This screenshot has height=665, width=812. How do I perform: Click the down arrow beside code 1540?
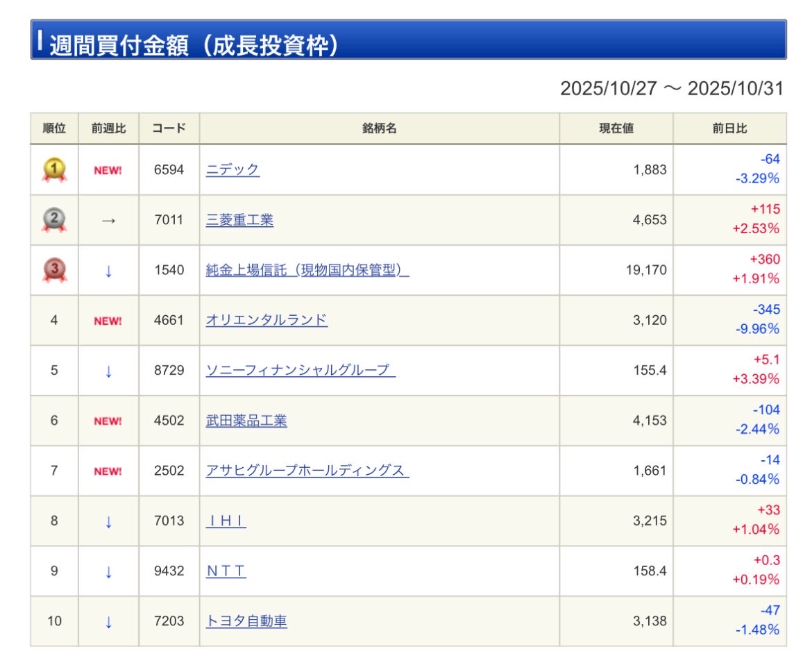click(x=108, y=271)
